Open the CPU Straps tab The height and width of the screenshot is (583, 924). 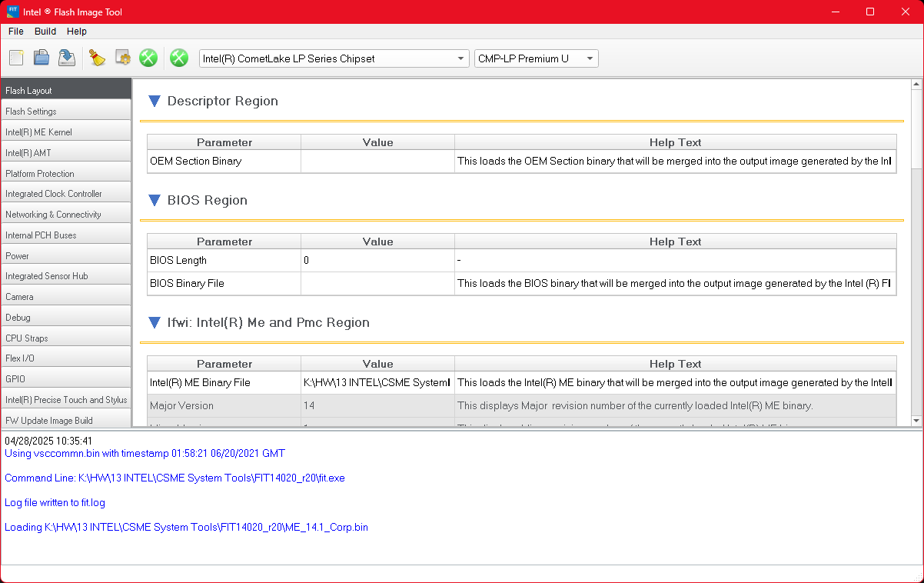[66, 338]
